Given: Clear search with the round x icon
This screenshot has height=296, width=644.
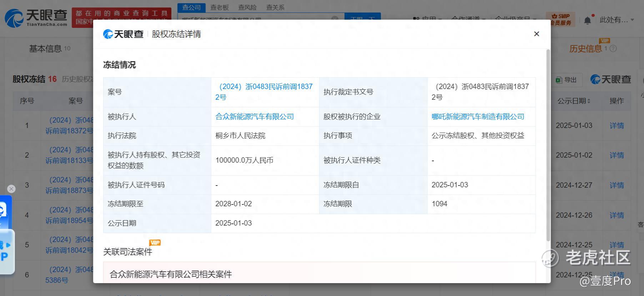Looking at the screenshot, I should pyautogui.click(x=335, y=19).
